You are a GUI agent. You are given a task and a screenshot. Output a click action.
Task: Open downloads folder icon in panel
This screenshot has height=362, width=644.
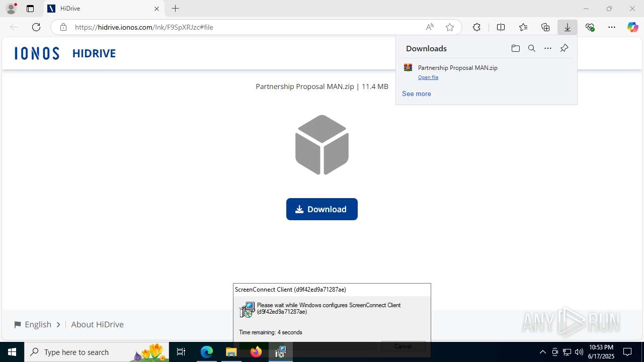515,48
